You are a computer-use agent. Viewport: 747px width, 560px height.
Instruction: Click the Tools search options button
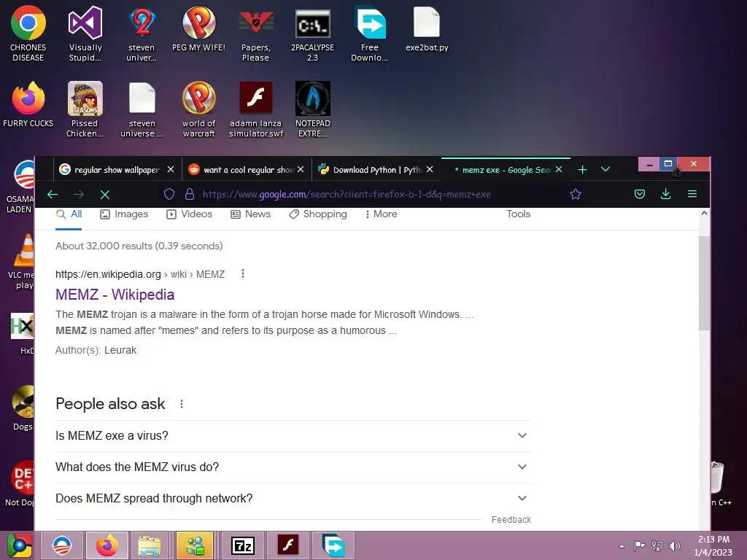[x=519, y=214]
